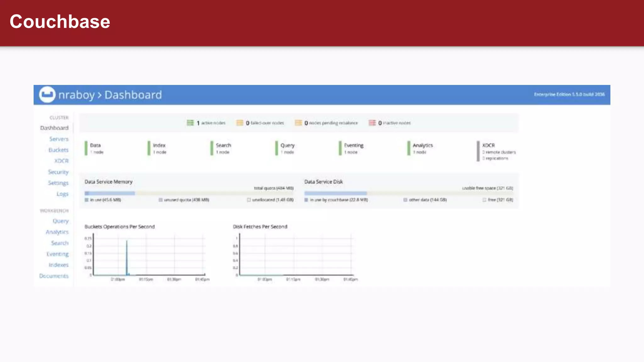Open the Analytics workbench link
Screen dimensions: 644x362
pyautogui.click(x=57, y=232)
